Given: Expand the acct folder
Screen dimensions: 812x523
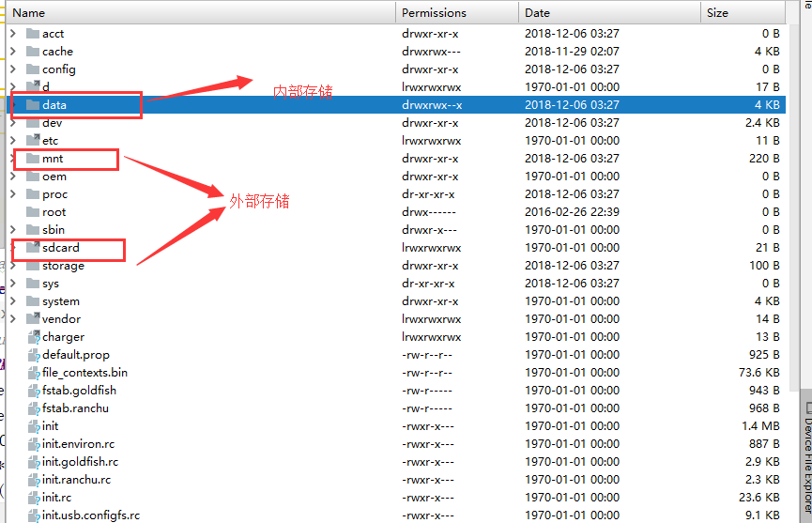Looking at the screenshot, I should [13, 34].
